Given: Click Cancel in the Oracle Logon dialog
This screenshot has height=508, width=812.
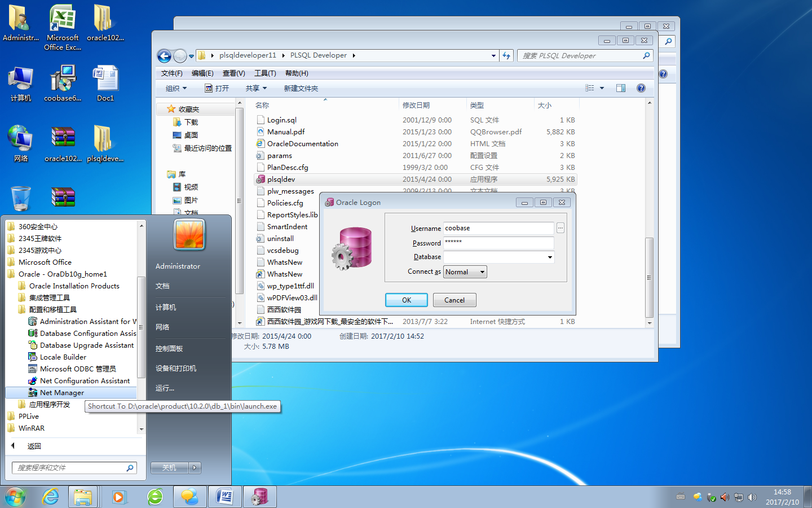Looking at the screenshot, I should (454, 300).
